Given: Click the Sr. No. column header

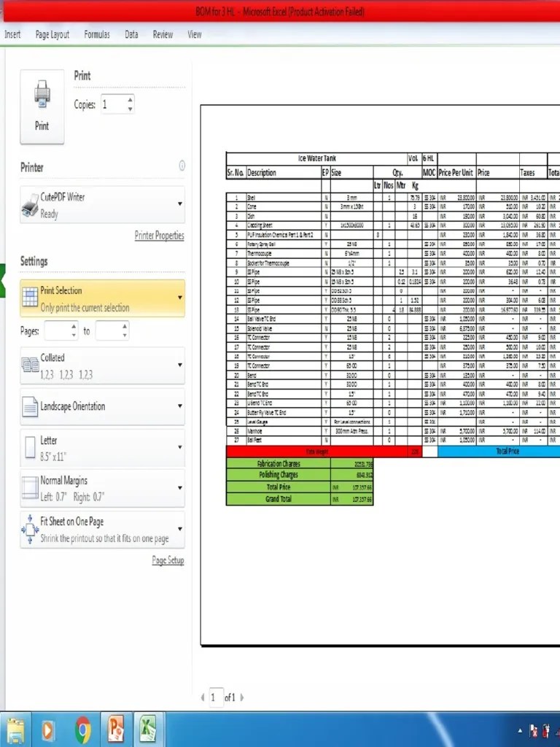Looking at the screenshot, I should (x=236, y=172).
